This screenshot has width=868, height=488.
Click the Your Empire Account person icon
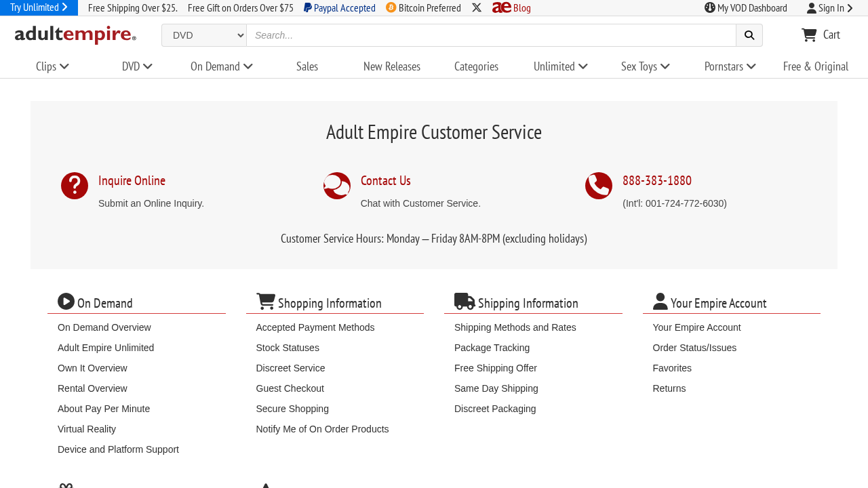(x=660, y=301)
